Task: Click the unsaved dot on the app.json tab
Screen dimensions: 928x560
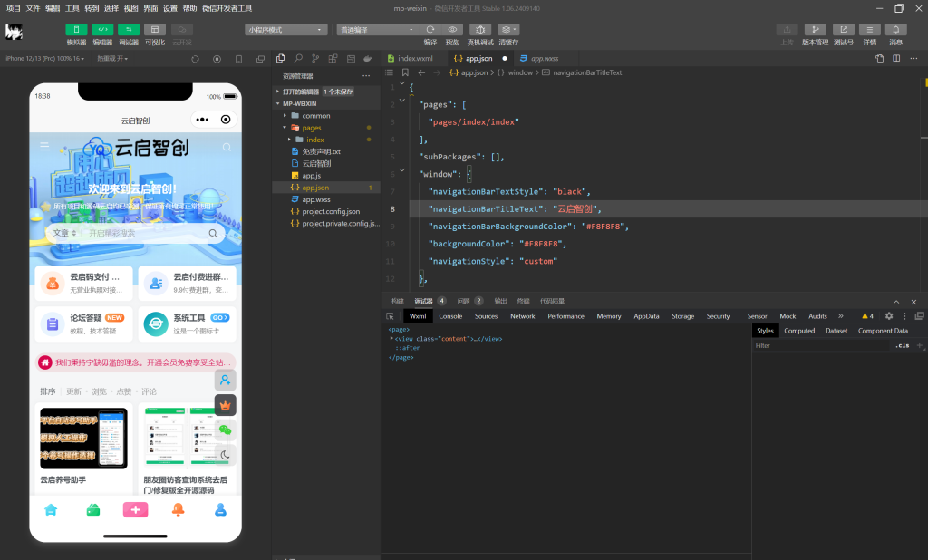Action: point(505,59)
